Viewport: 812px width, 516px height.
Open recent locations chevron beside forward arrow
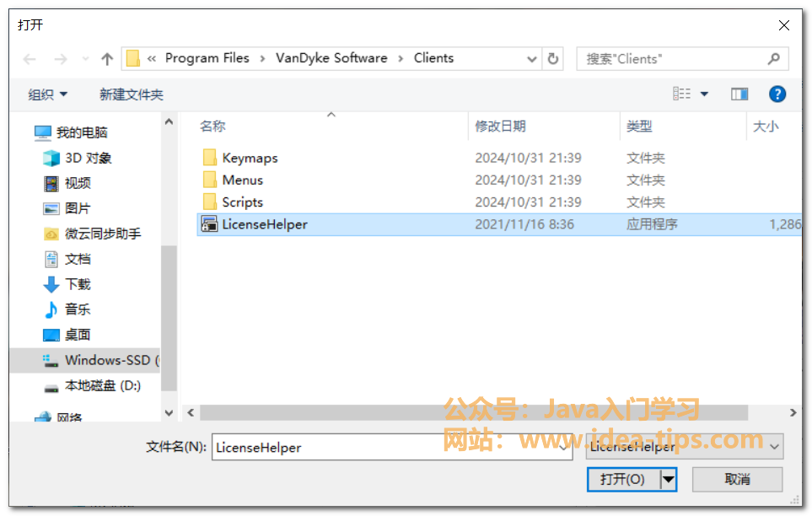tap(85, 59)
